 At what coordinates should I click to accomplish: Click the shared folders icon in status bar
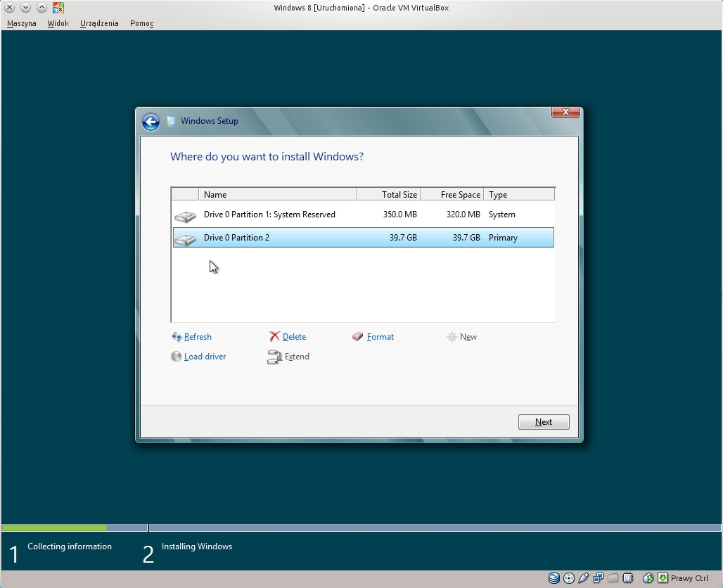pos(613,578)
